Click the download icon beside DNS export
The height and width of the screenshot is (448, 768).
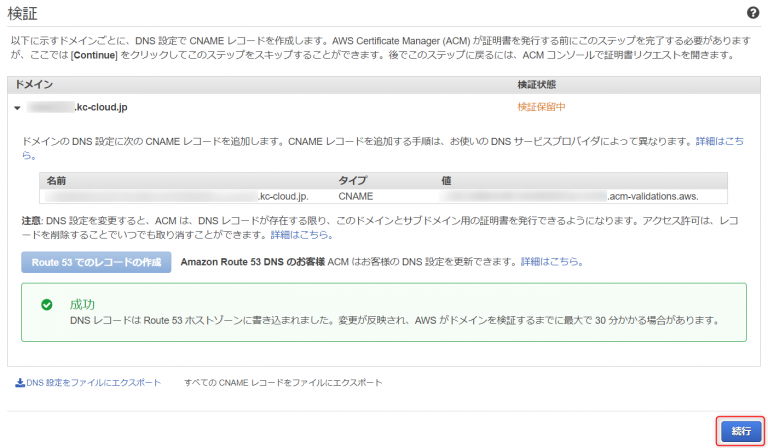pos(20,383)
